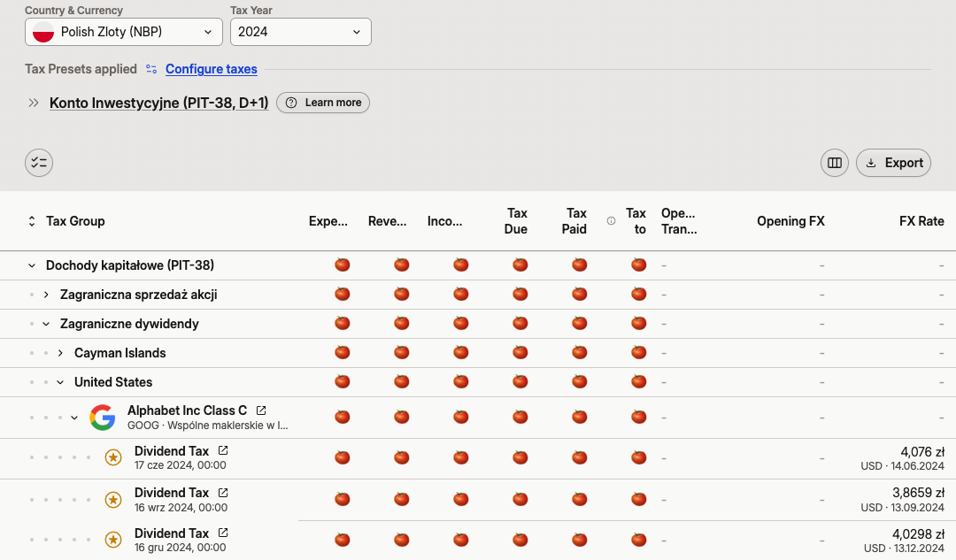Open the columns layout chooser

click(835, 163)
